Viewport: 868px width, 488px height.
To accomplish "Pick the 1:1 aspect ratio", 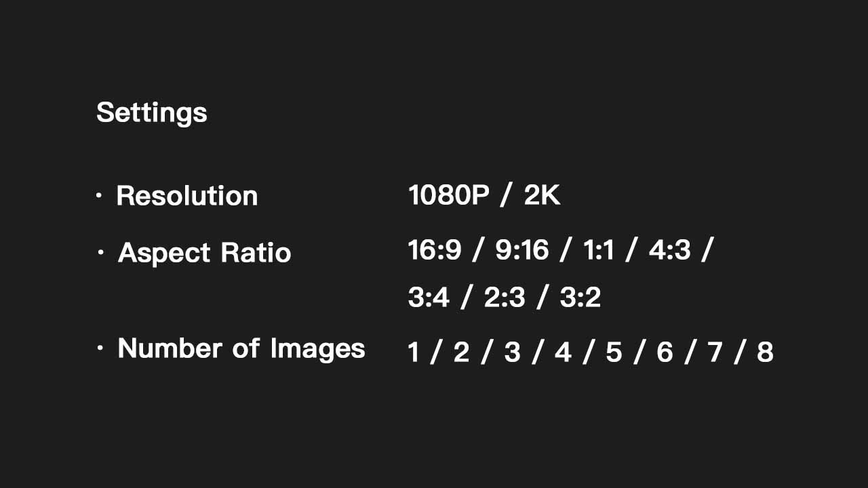I will (x=598, y=250).
